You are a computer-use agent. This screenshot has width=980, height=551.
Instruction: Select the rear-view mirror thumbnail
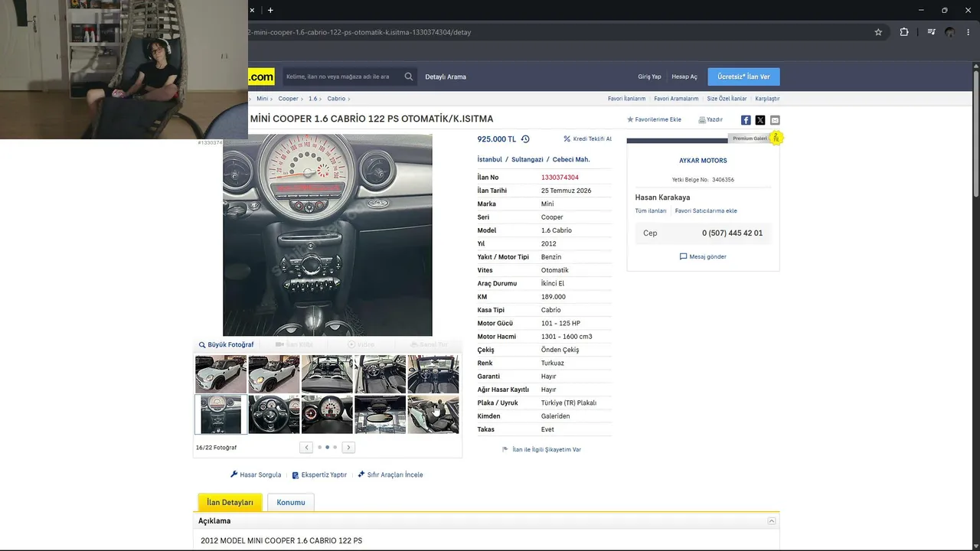click(x=381, y=414)
